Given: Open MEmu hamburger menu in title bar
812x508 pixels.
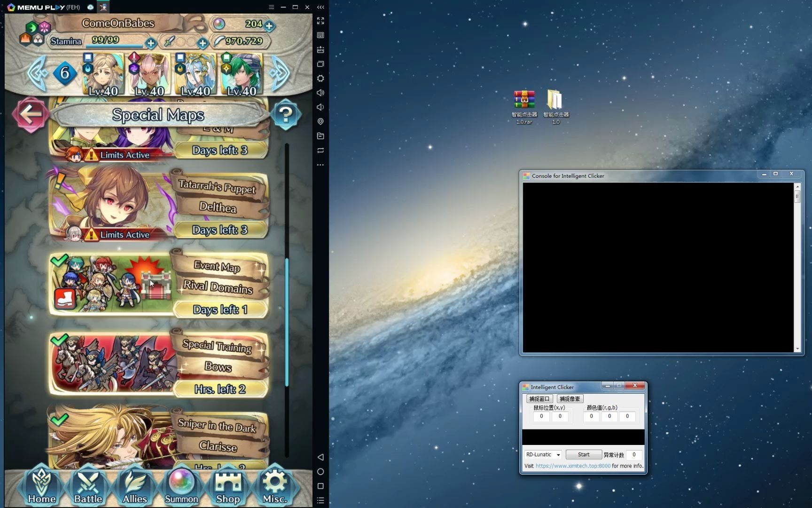Looking at the screenshot, I should point(271,7).
